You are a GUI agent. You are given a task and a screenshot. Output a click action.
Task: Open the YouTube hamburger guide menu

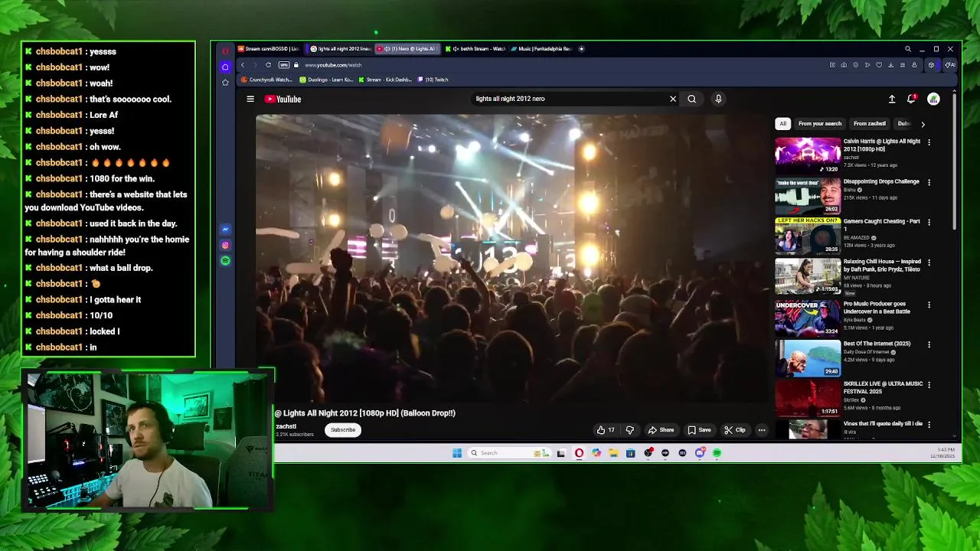point(250,99)
